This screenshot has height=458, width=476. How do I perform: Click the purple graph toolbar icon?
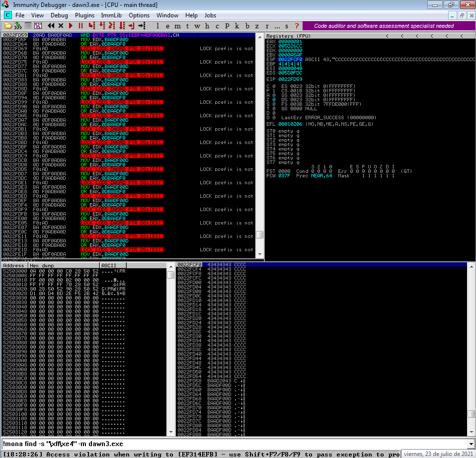click(38, 26)
